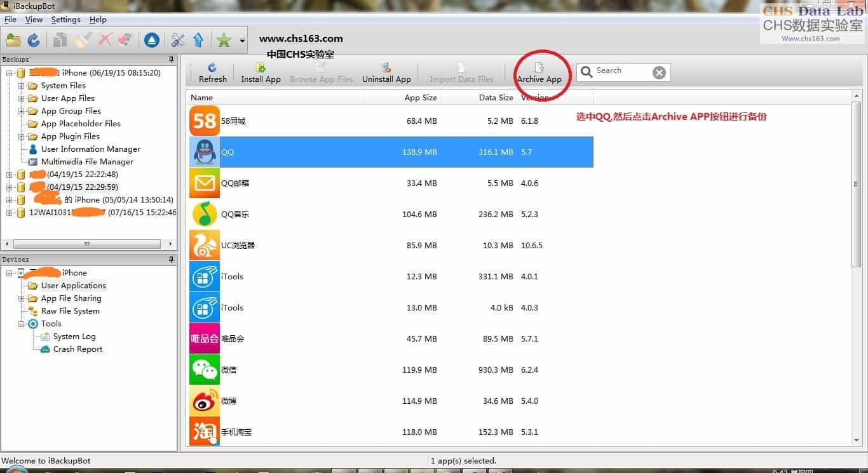The height and width of the screenshot is (473, 868).
Task: Select the QQ邮箱 envelope app icon
Action: click(x=205, y=183)
